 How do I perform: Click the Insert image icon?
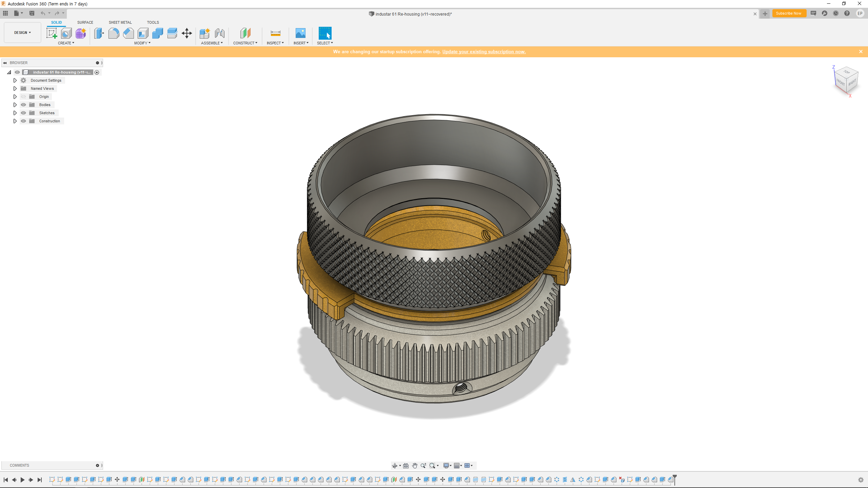click(300, 33)
